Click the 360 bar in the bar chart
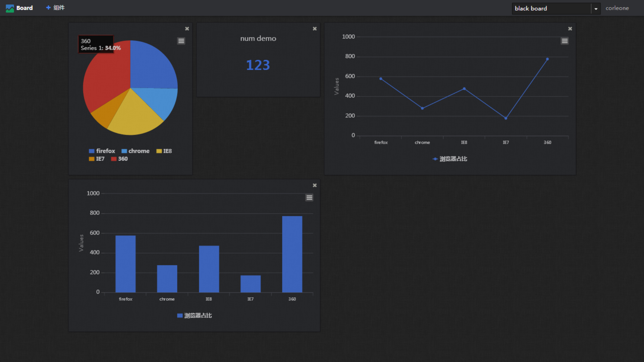Viewport: 644px width, 362px height. click(292, 254)
